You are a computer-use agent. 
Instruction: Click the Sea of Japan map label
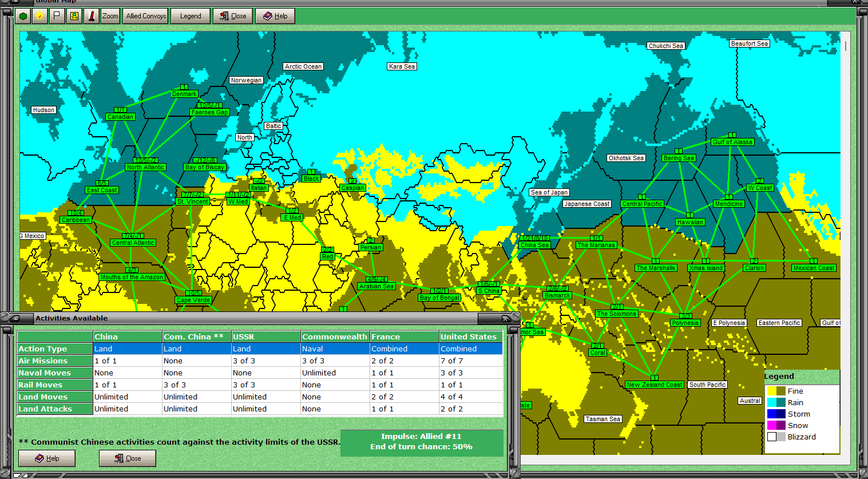[x=549, y=192]
